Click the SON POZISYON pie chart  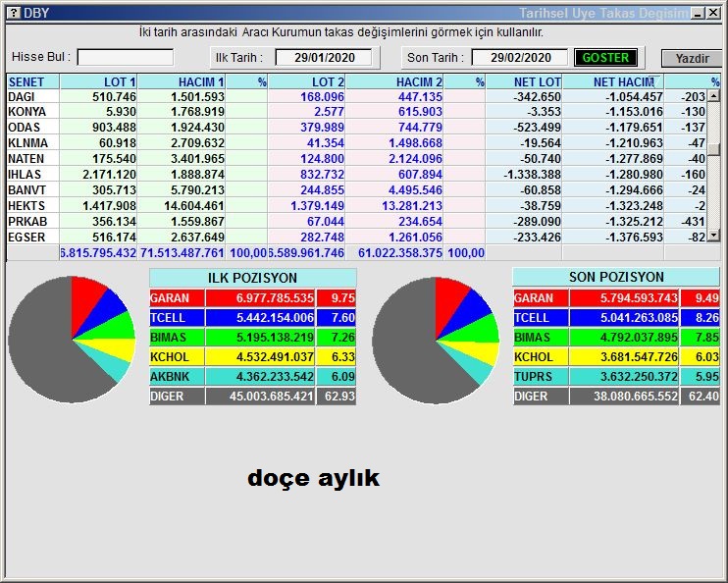436,341
